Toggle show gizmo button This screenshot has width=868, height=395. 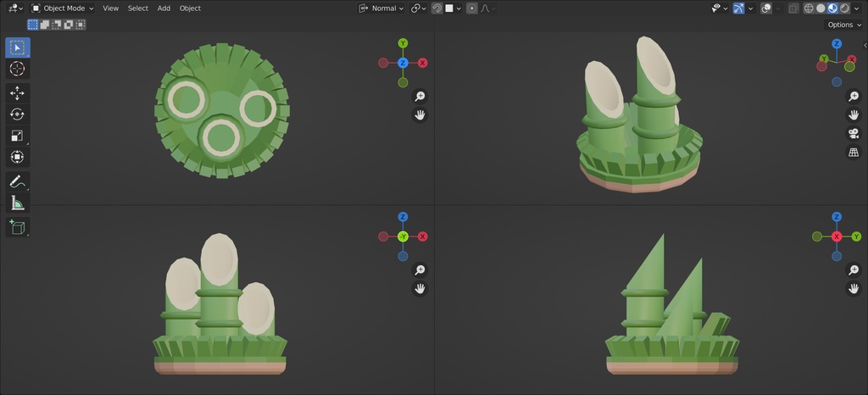pos(738,8)
